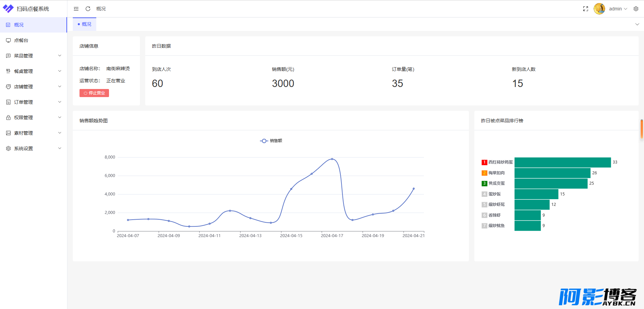Click the 昨日被点菜品排行榜 panel title

(502, 121)
